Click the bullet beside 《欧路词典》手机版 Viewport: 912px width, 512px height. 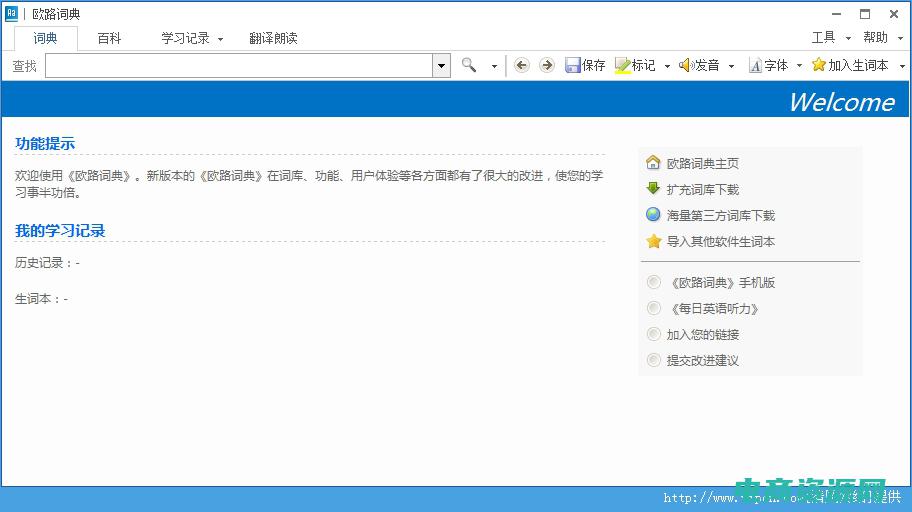[654, 282]
